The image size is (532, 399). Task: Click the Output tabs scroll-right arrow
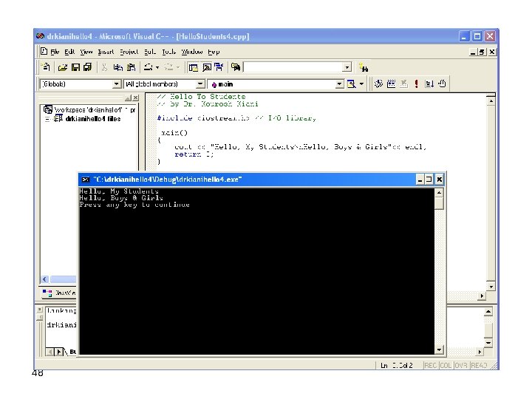[59, 352]
